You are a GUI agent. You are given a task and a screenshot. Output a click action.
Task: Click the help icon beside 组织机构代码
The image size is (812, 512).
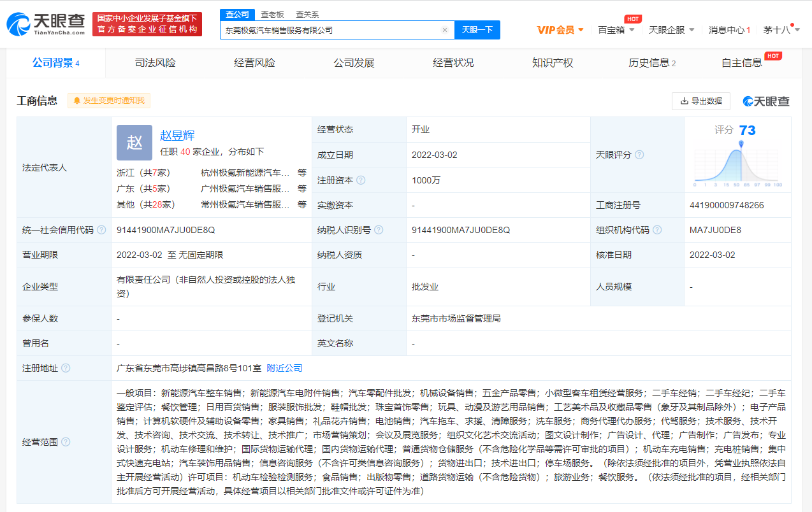657,230
